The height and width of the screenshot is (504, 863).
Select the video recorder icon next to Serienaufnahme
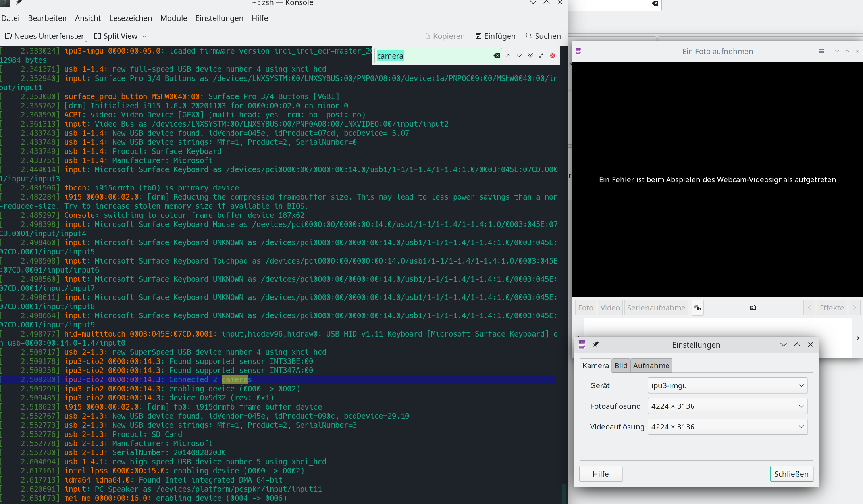(697, 308)
